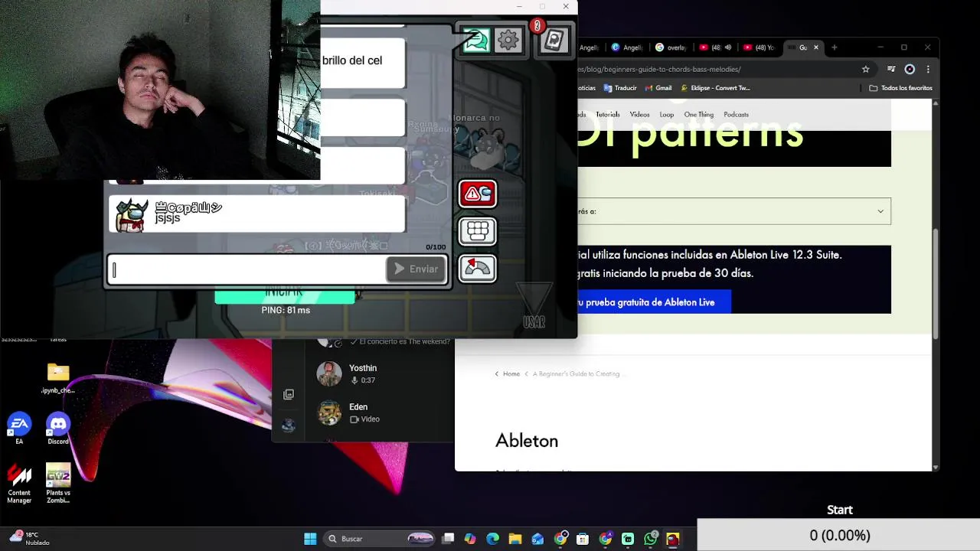The height and width of the screenshot is (551, 980).
Task: Bookmark page with the Chrome star icon
Action: tap(865, 69)
